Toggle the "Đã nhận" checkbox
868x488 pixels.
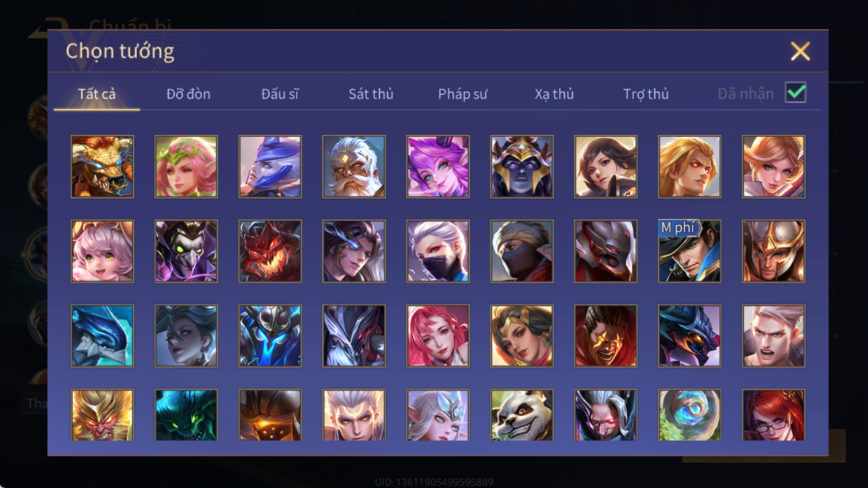tap(795, 93)
